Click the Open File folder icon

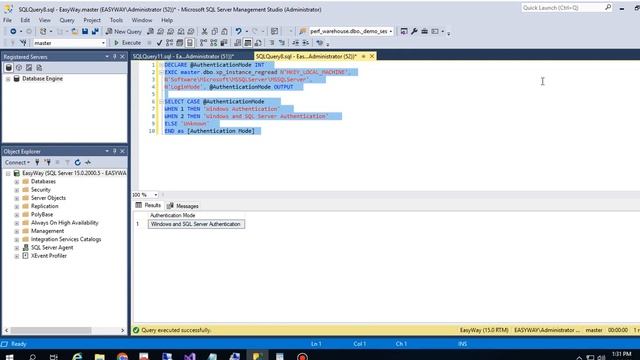pyautogui.click(x=75, y=31)
